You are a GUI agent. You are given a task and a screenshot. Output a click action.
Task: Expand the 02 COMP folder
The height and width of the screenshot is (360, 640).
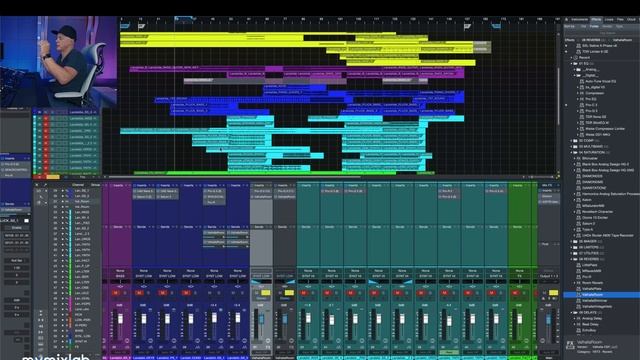point(571,140)
